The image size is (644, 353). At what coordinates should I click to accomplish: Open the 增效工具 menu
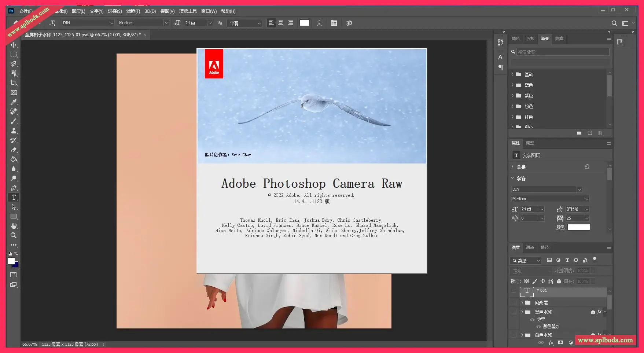point(188,11)
